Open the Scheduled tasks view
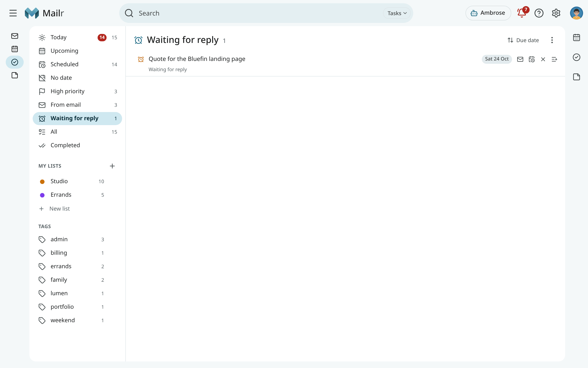This screenshot has height=368, width=588. pyautogui.click(x=77, y=64)
